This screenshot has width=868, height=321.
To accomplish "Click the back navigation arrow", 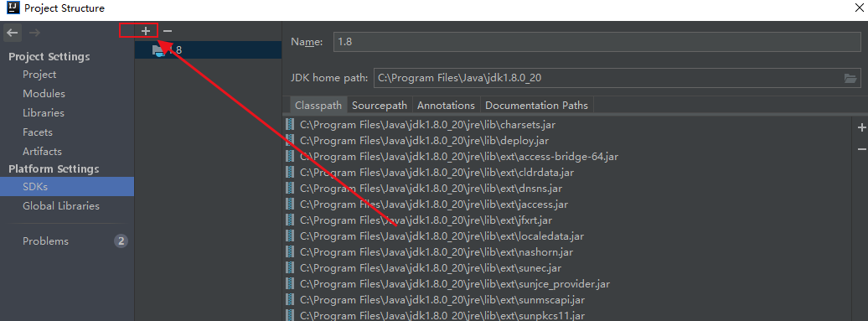I will (13, 33).
